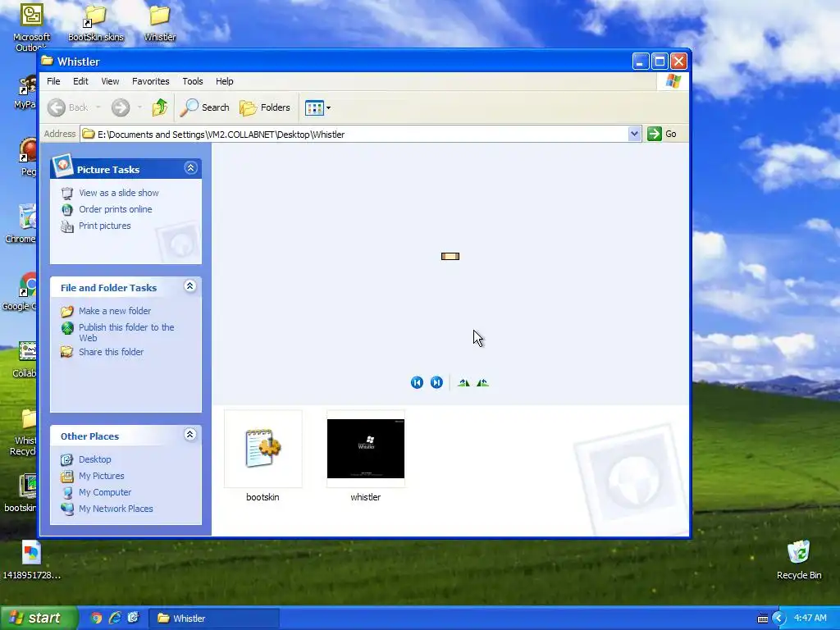Open My Computer in Other Places
840x630 pixels.
(x=104, y=492)
